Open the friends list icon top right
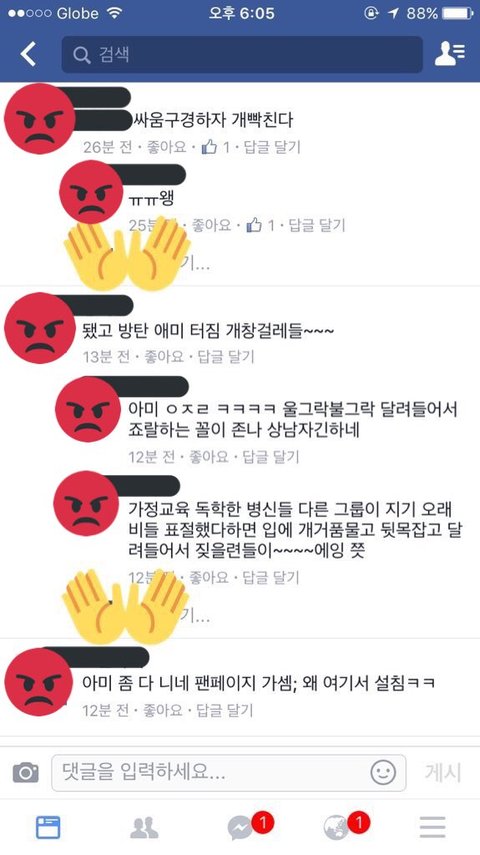Screen dimensions: 480x855 pyautogui.click(x=450, y=54)
